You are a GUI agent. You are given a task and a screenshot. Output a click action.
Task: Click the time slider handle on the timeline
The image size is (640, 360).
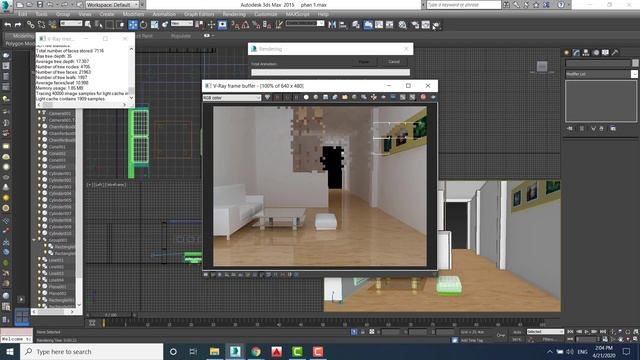110,315
